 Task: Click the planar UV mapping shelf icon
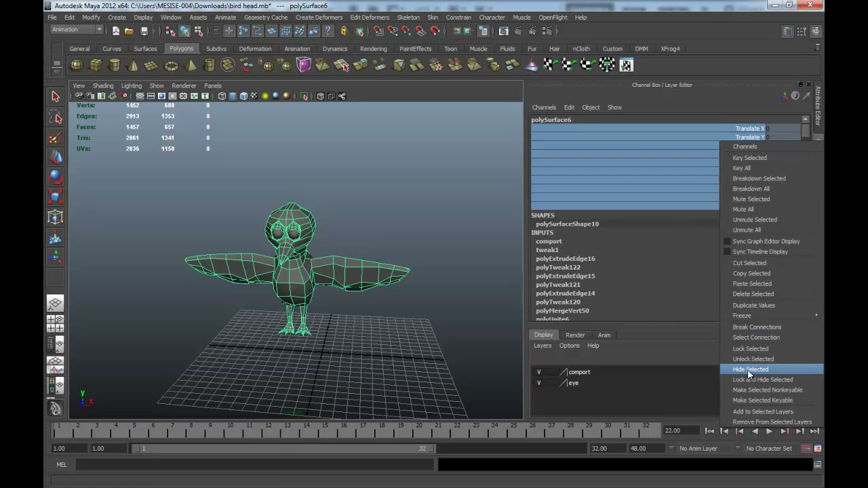(549, 65)
